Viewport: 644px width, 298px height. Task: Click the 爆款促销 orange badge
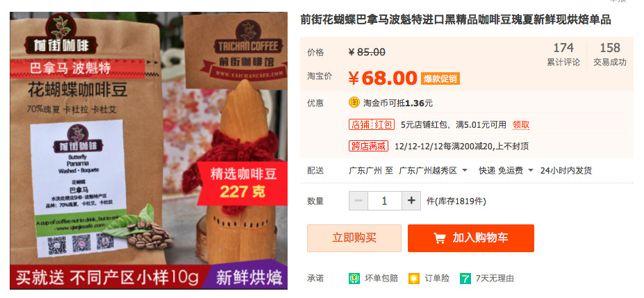(440, 78)
